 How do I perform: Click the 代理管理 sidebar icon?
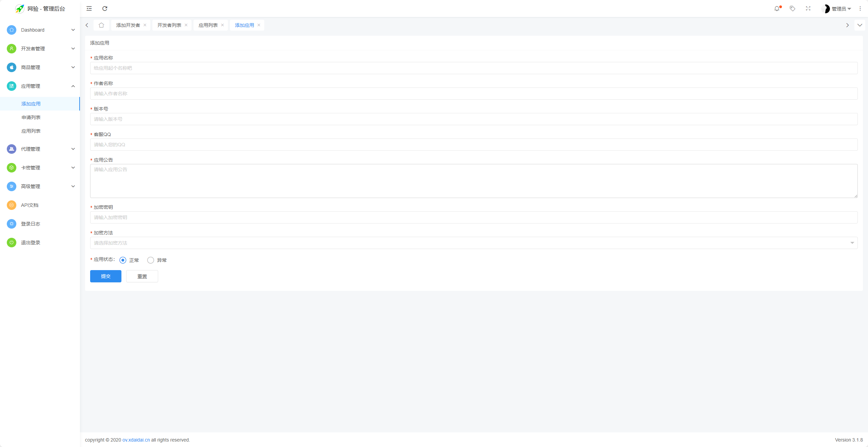(x=12, y=149)
